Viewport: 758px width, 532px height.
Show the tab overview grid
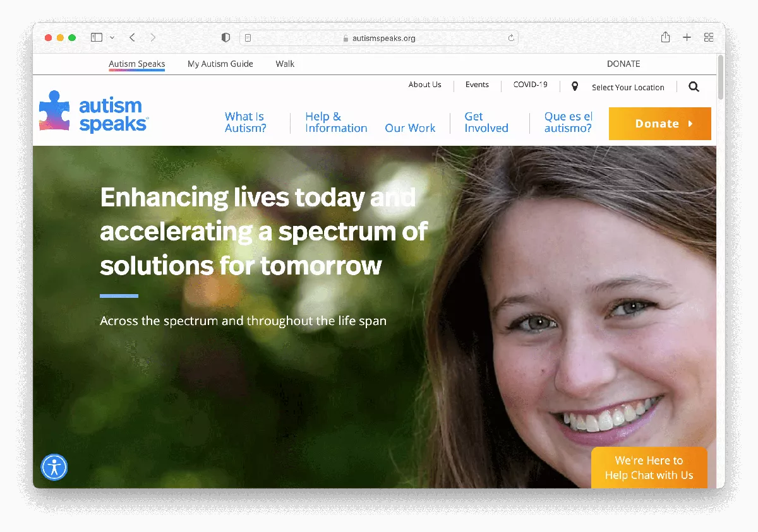tap(709, 38)
